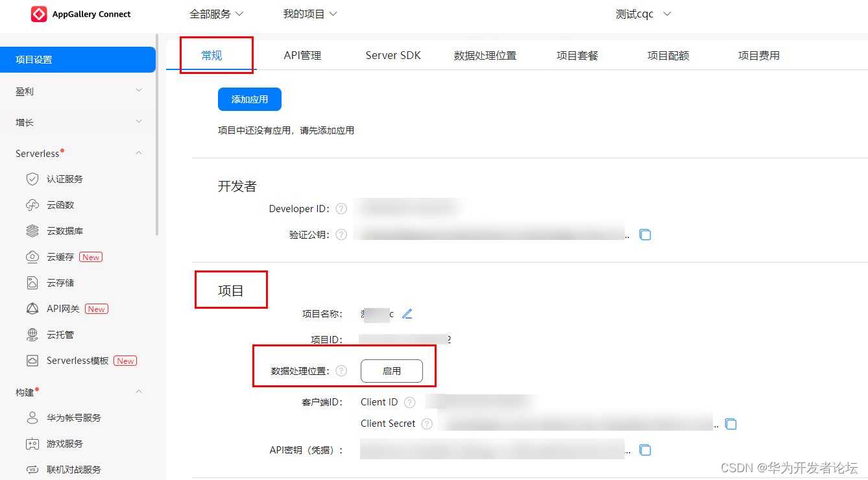Open the 测试cqc project selector dropdown
This screenshot has height=480, width=868.
(x=644, y=14)
